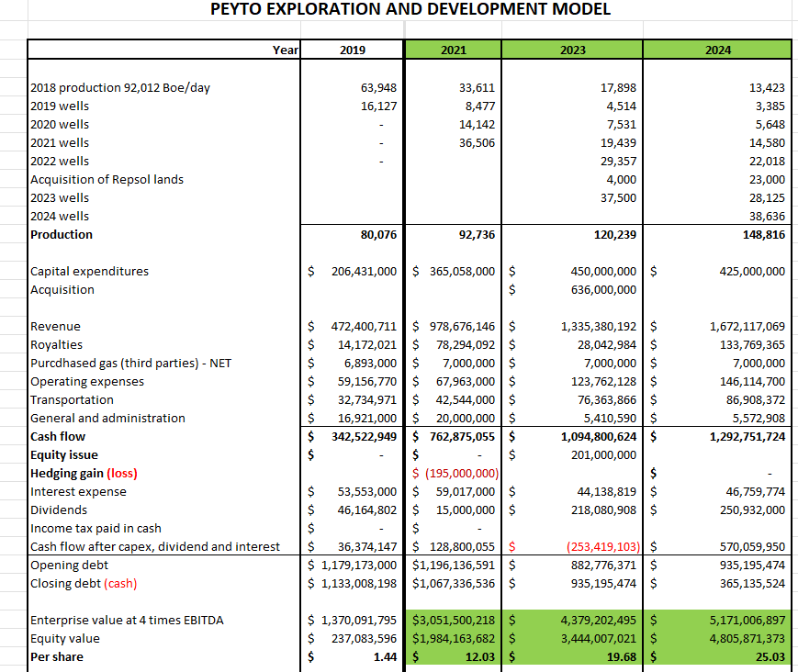The height and width of the screenshot is (672, 798).
Task: Click the 'Revenue' row label
Action: (55, 326)
